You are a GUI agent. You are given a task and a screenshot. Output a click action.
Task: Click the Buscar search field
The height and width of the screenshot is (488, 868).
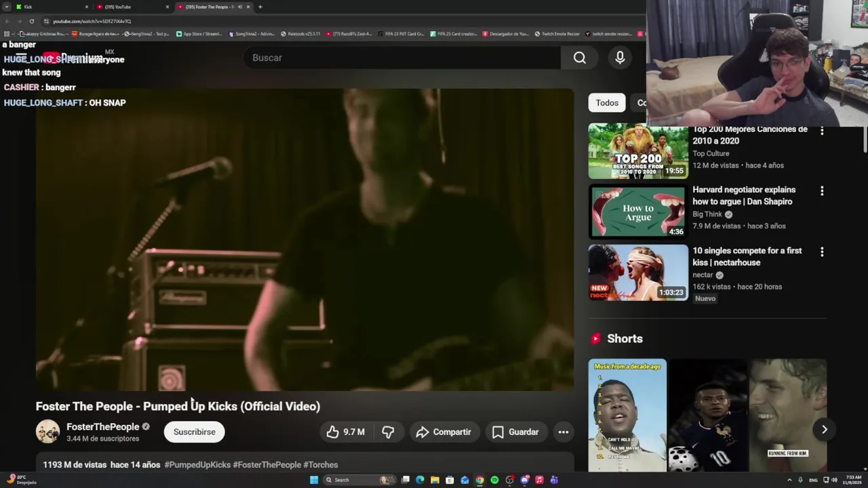coord(402,58)
